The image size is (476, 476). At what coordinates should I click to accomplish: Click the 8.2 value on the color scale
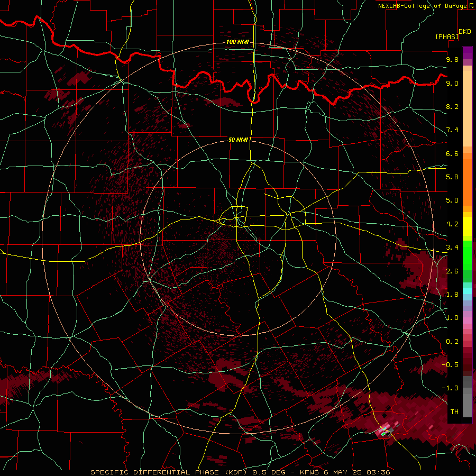click(452, 106)
